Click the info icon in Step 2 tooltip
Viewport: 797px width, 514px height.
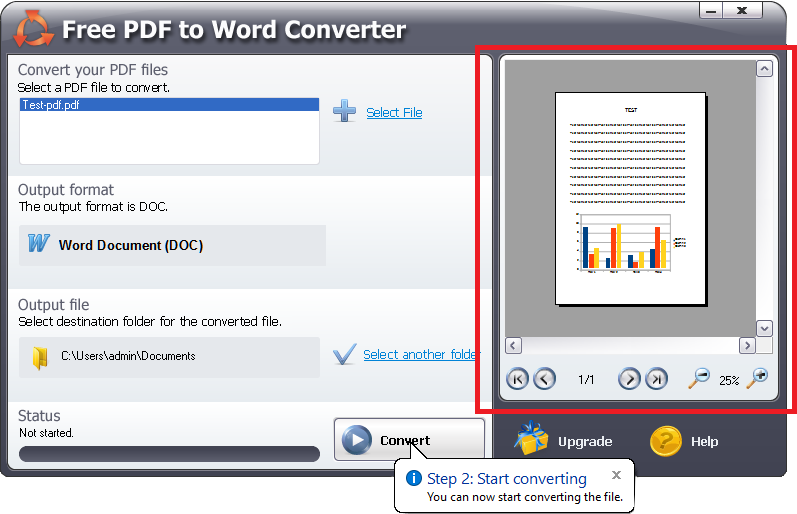pyautogui.click(x=414, y=478)
